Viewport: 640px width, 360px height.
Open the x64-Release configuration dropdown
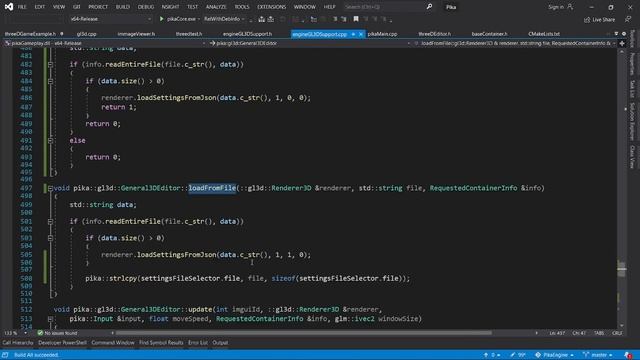coord(110,19)
